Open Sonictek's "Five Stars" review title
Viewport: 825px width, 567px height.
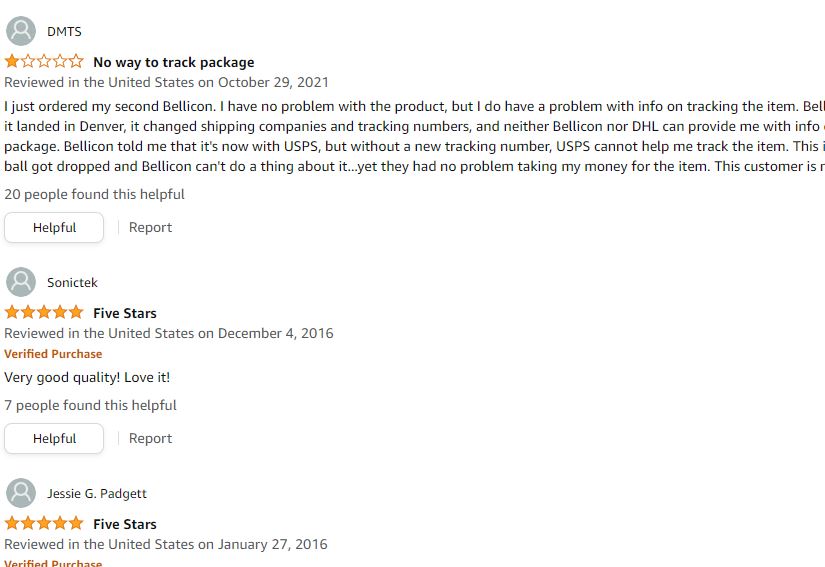[x=125, y=313]
